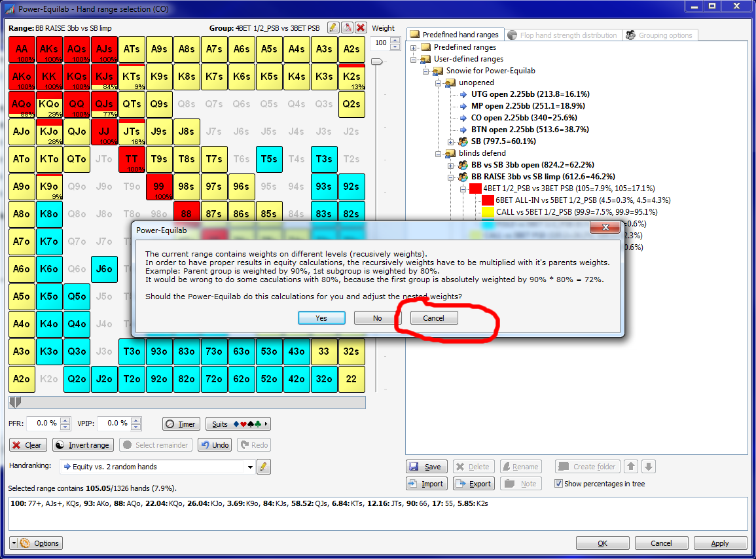Click the Redo button
Image resolution: width=756 pixels, height=559 pixels.
(x=254, y=444)
